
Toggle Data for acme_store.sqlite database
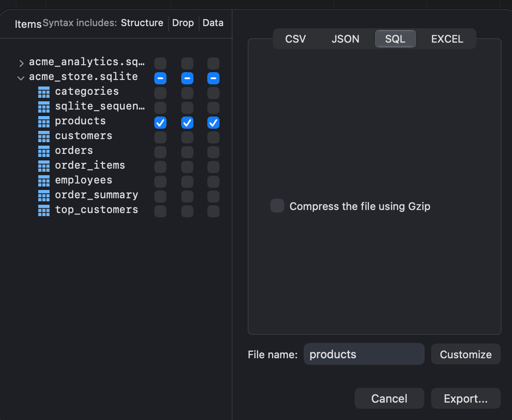pos(213,78)
